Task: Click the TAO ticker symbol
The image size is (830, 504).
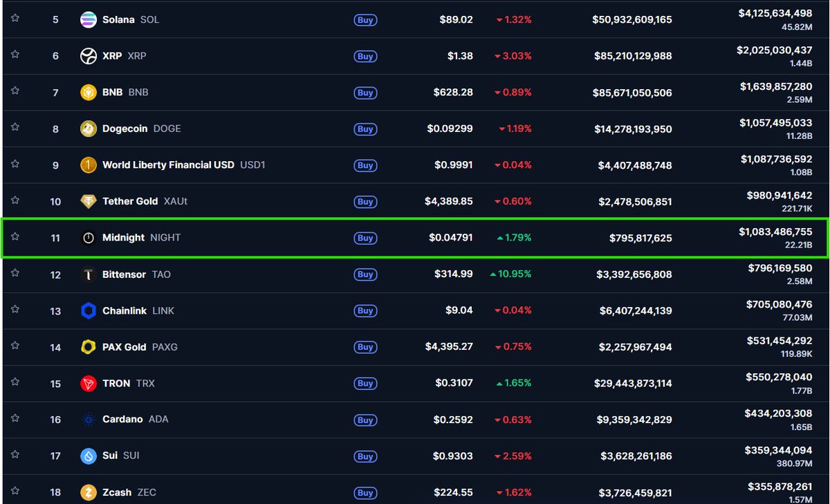Action: tap(161, 274)
